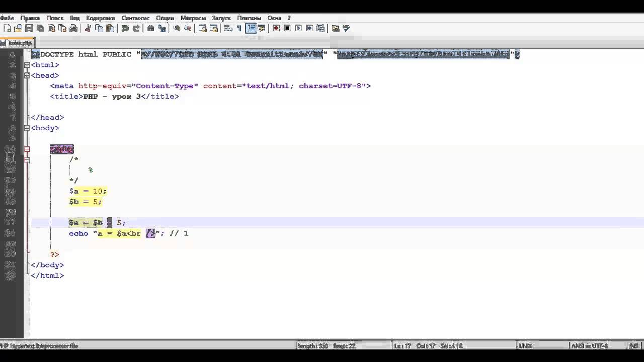644x362 pixels.
Task: Synchronize vertical scrolling icon
Action: 202,29
